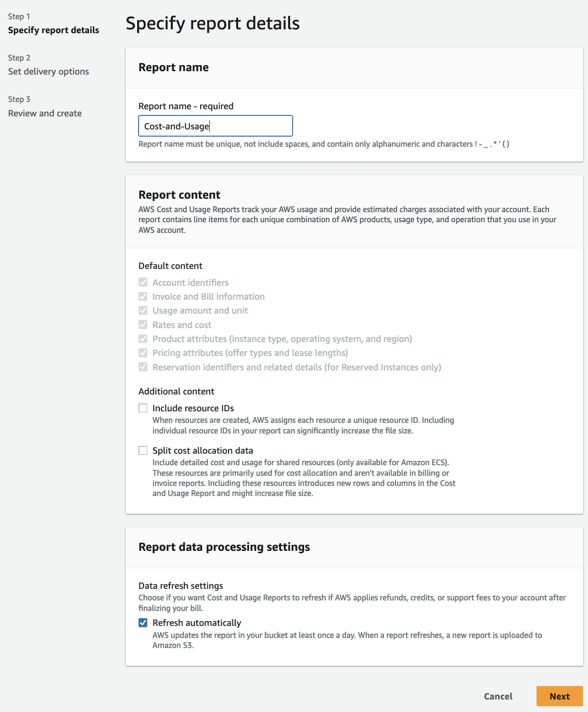
Task: Click the Pricing attributes checkbox
Action: [x=143, y=353]
